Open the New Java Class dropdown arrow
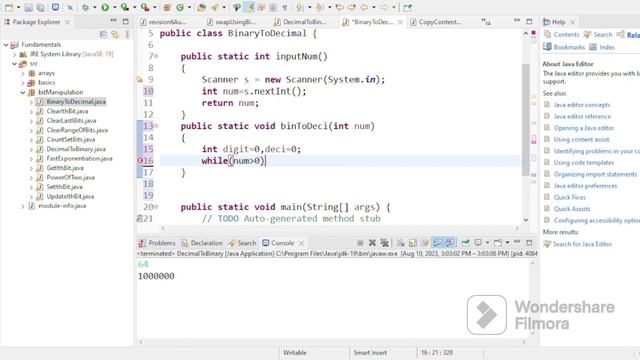The height and width of the screenshot is (360, 640). coord(189,7)
